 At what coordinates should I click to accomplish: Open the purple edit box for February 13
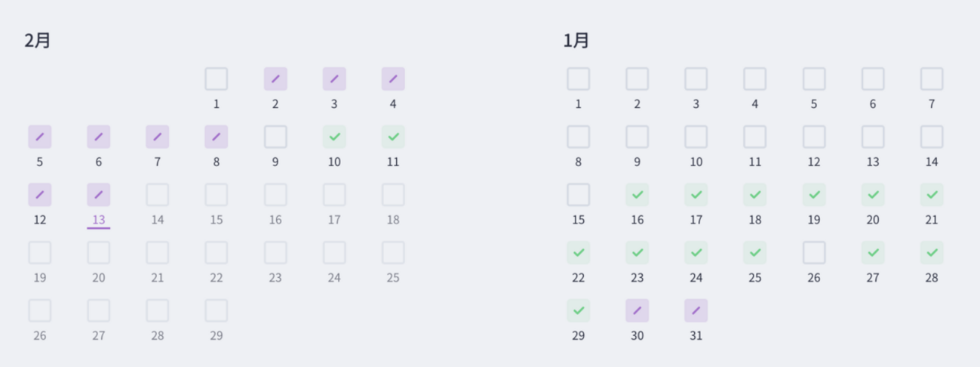99,195
